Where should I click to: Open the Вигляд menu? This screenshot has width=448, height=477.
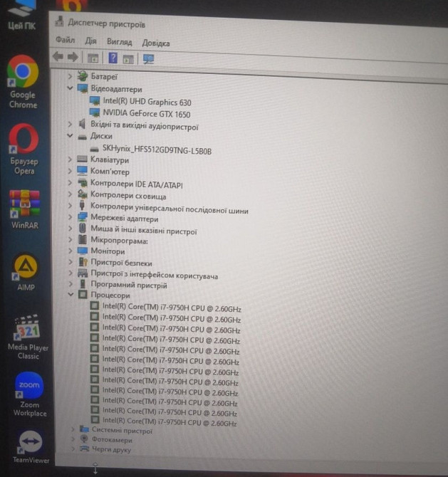point(119,42)
